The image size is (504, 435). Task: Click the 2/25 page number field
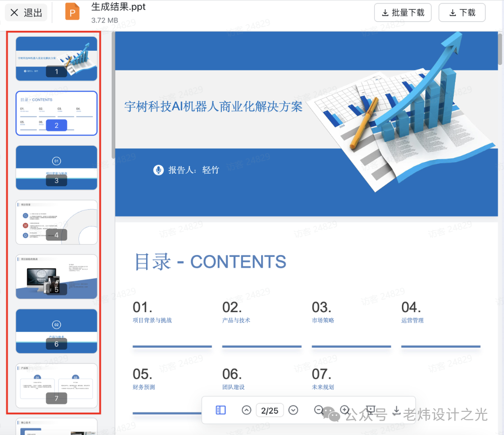click(270, 410)
